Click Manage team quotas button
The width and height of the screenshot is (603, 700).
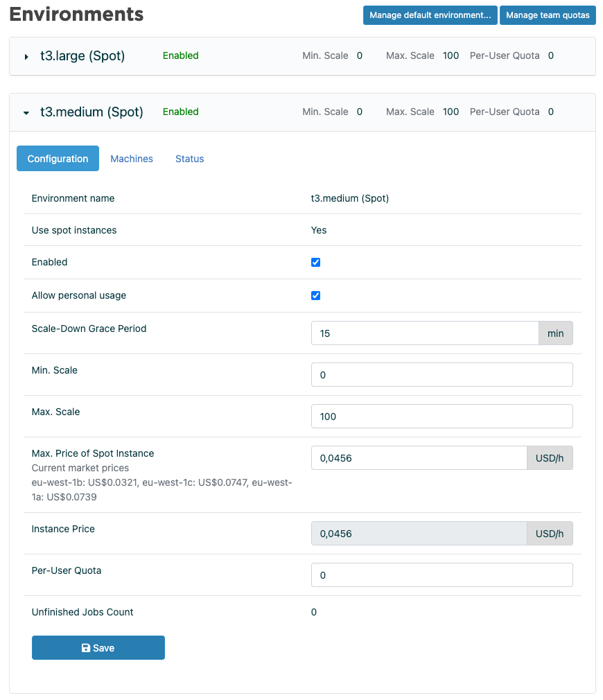coord(548,15)
